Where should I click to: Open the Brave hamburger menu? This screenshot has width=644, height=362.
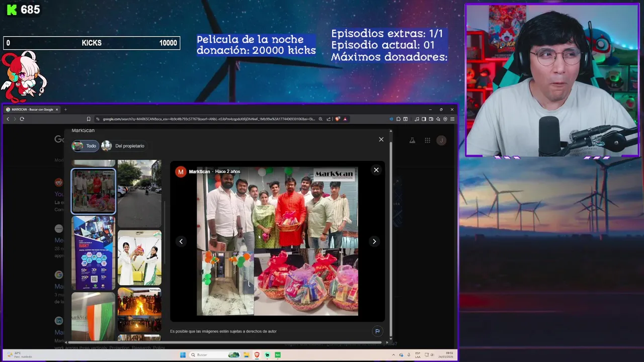click(x=452, y=119)
